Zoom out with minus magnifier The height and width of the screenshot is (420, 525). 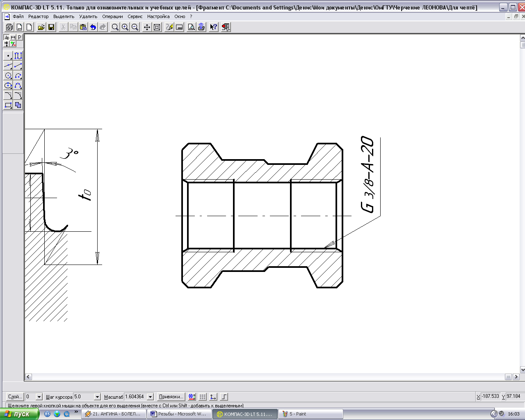[135, 27]
